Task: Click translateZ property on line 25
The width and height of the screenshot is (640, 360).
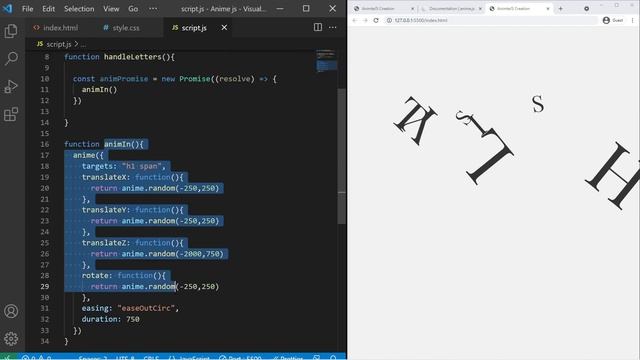Action: click(x=104, y=243)
